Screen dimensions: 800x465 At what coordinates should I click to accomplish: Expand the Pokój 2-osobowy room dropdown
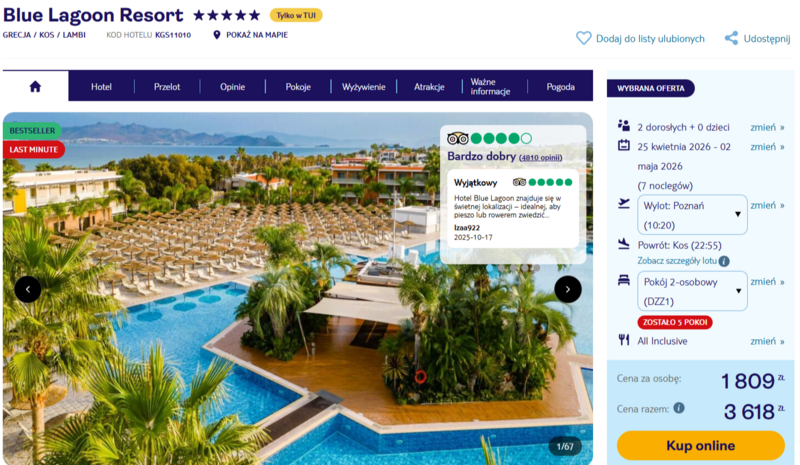point(692,291)
